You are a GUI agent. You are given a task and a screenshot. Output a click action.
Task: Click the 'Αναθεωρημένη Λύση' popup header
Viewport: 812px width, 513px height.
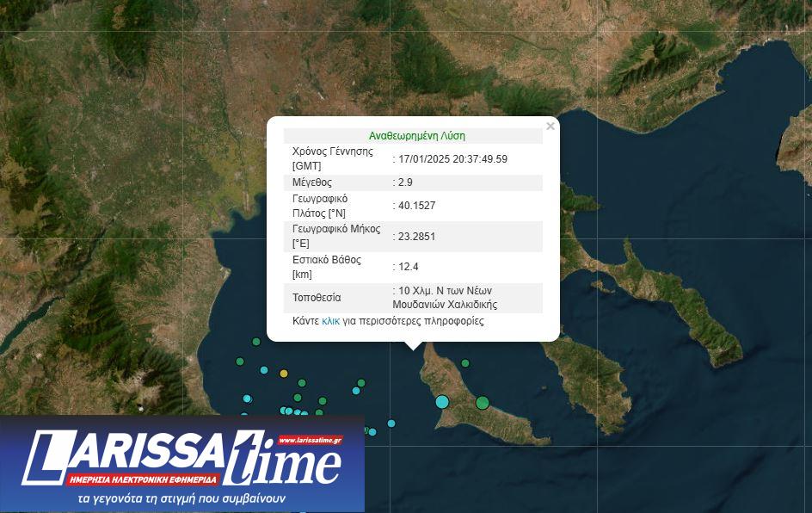click(x=416, y=136)
